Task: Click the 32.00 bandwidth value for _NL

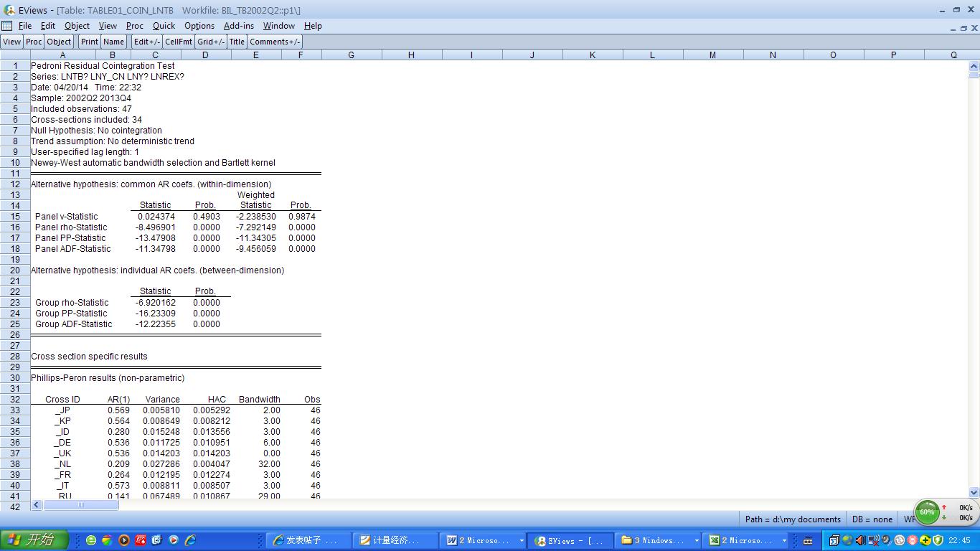Action: coord(270,464)
